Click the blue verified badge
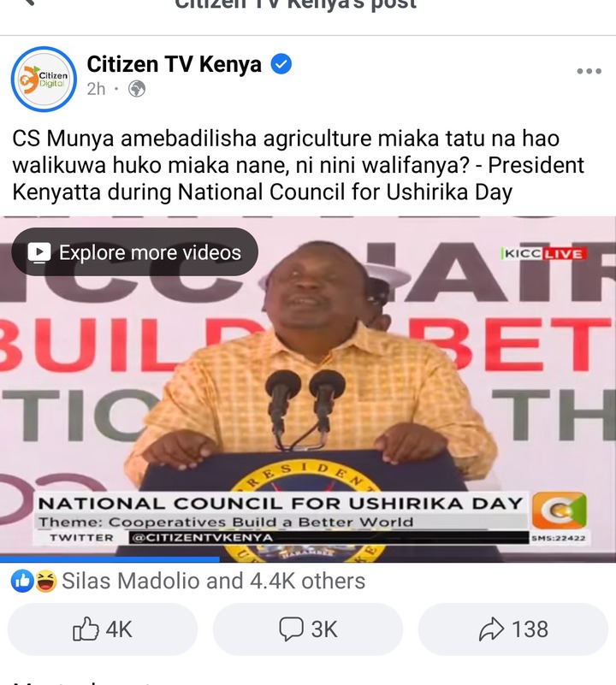The width and height of the screenshot is (616, 685). (281, 64)
